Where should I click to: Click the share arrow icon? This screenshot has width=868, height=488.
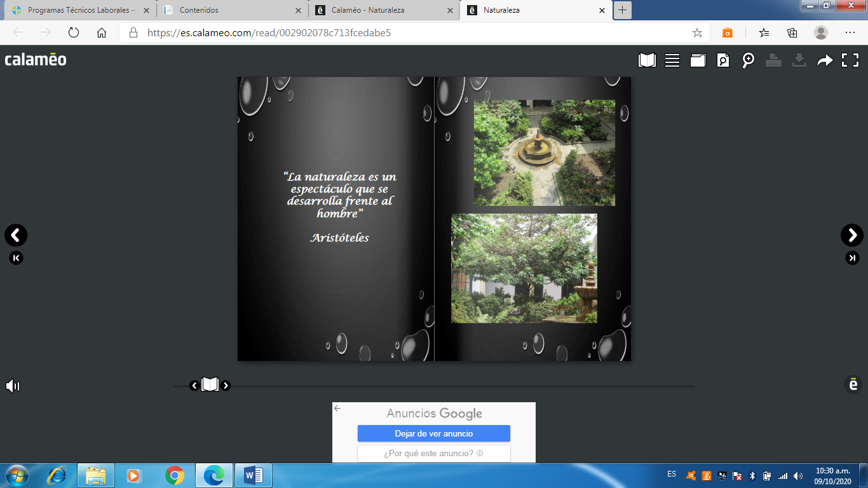pyautogui.click(x=825, y=60)
